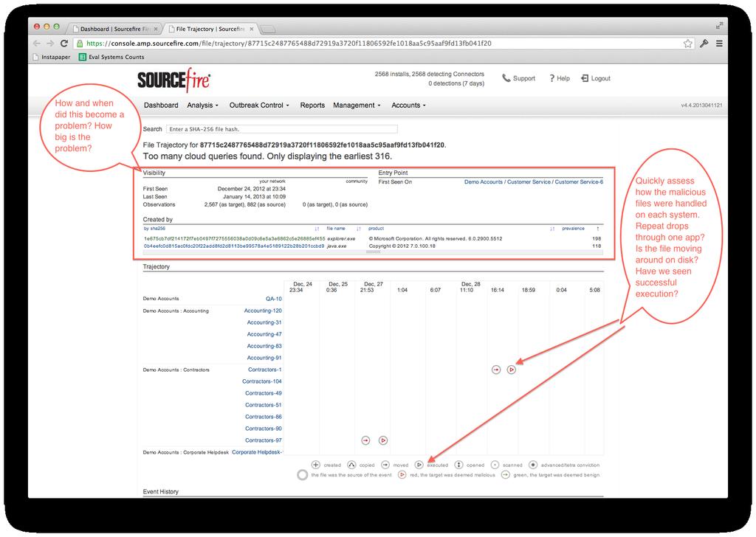Open the Contractors-97 computer link
The height and width of the screenshot is (537, 756).
pos(264,440)
